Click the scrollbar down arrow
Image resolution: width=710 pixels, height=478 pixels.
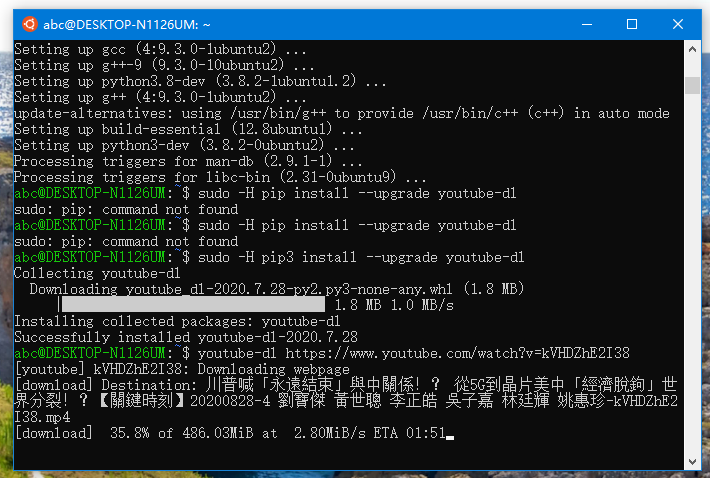pos(692,461)
